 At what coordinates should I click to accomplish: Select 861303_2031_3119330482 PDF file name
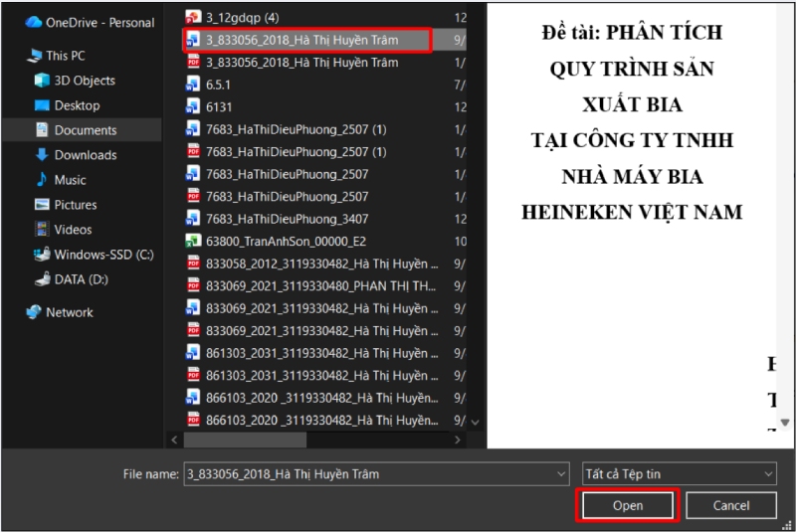[x=321, y=375]
